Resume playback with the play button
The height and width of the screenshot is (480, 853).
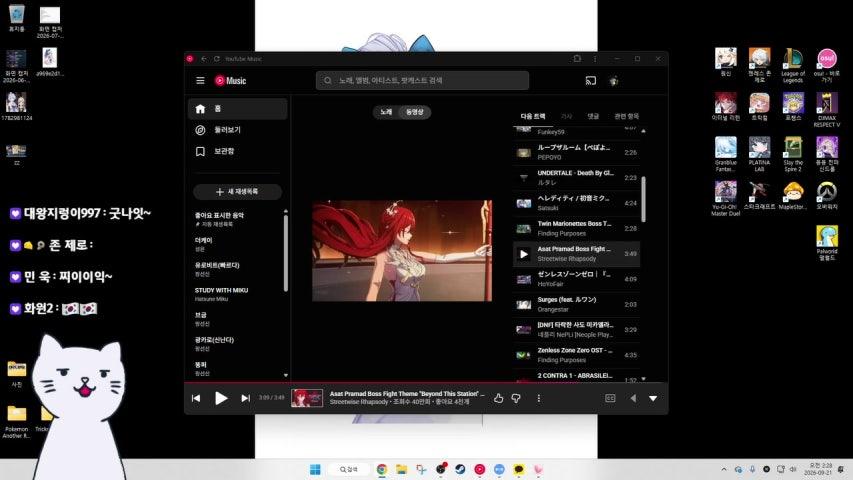(x=221, y=398)
